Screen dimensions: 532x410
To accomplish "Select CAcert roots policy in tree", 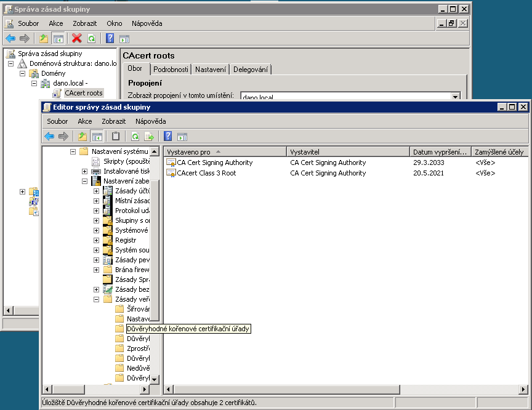I will (x=84, y=93).
